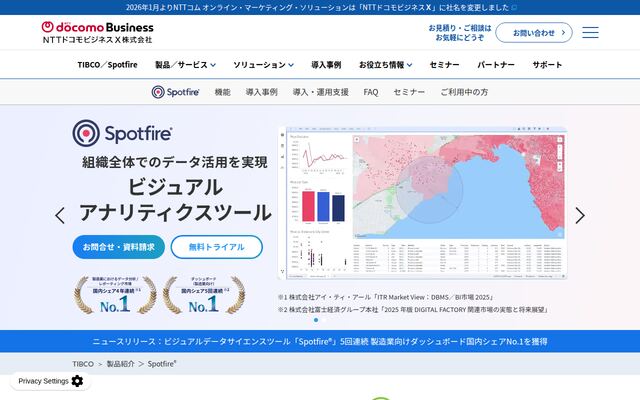Image resolution: width=640 pixels, height=400 pixels.
Task: Select セミナー in Spotfire sub navigation
Action: point(409,92)
